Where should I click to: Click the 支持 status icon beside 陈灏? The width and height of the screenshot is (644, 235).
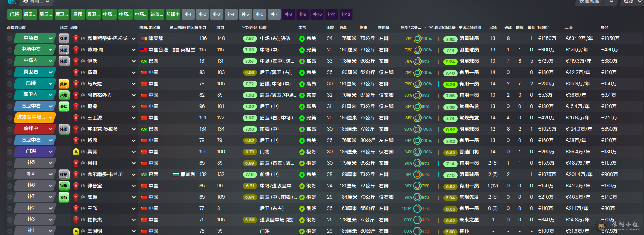click(64, 197)
